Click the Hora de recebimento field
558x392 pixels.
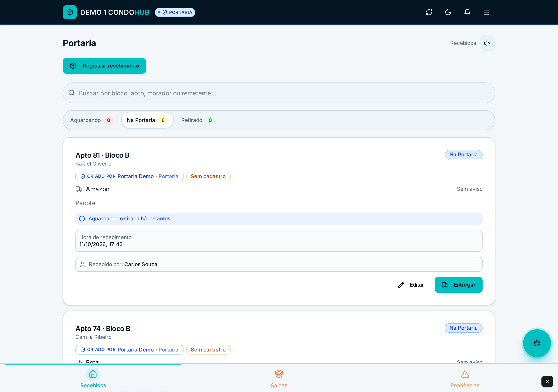[279, 241]
